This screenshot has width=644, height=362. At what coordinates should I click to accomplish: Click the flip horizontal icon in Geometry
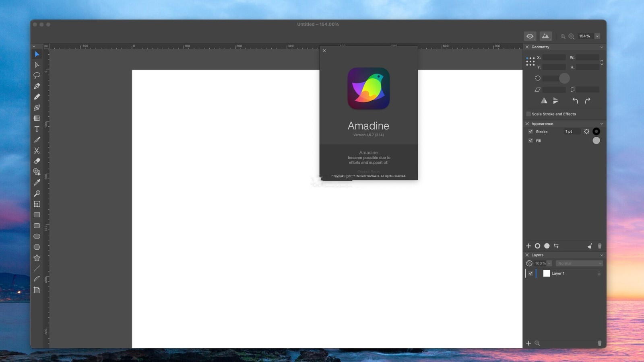pyautogui.click(x=544, y=101)
